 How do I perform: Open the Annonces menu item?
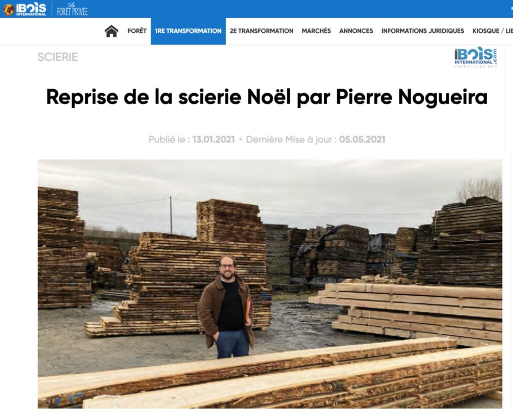tap(356, 31)
